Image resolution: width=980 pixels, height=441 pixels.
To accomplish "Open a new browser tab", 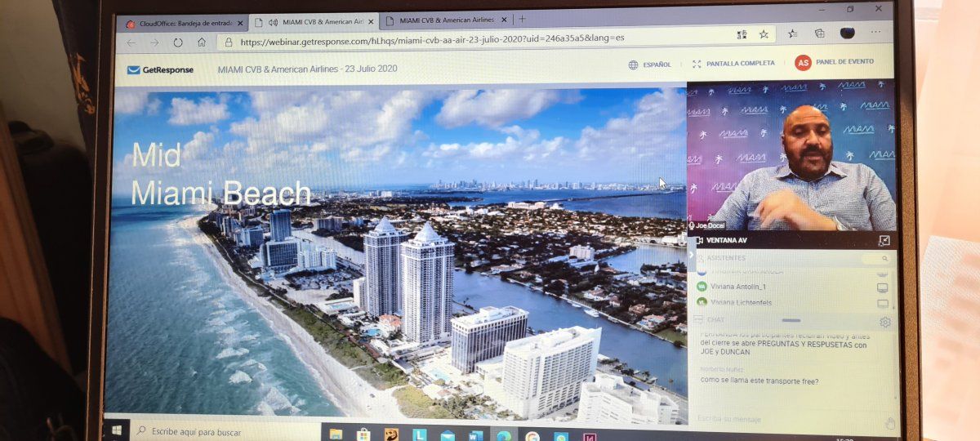I will (522, 19).
